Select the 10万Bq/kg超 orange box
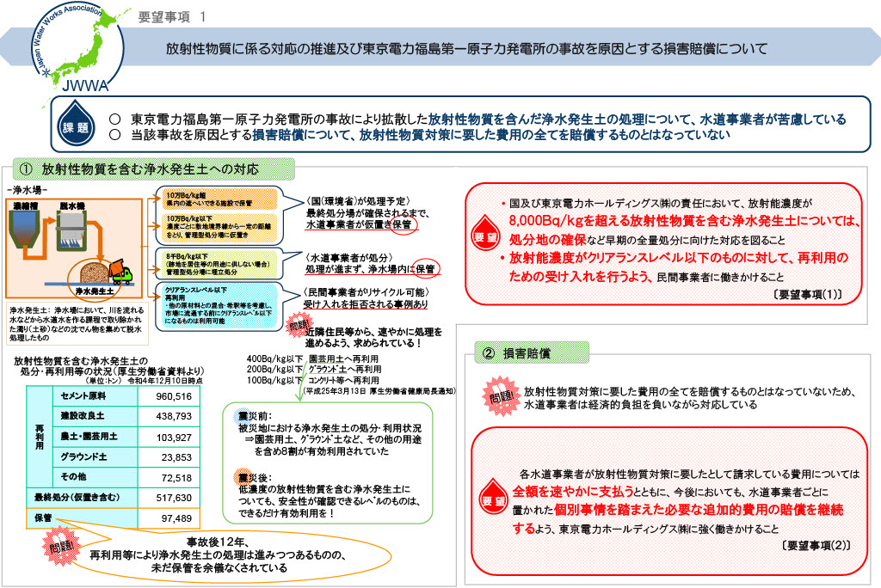Viewport: 881px width, 588px height. 221,199
